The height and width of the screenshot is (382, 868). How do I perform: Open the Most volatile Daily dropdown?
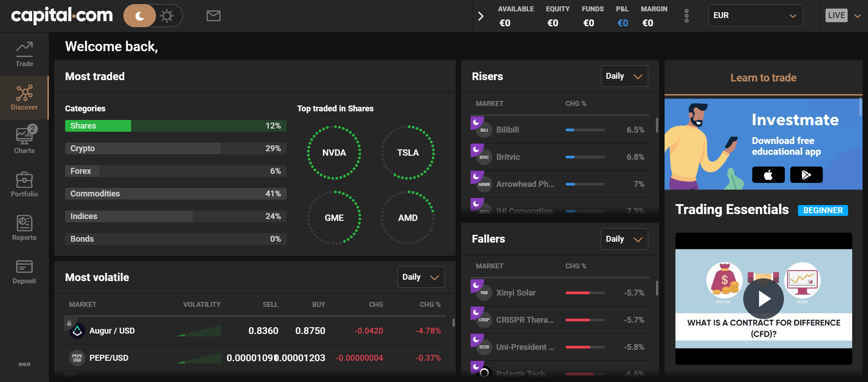point(421,277)
